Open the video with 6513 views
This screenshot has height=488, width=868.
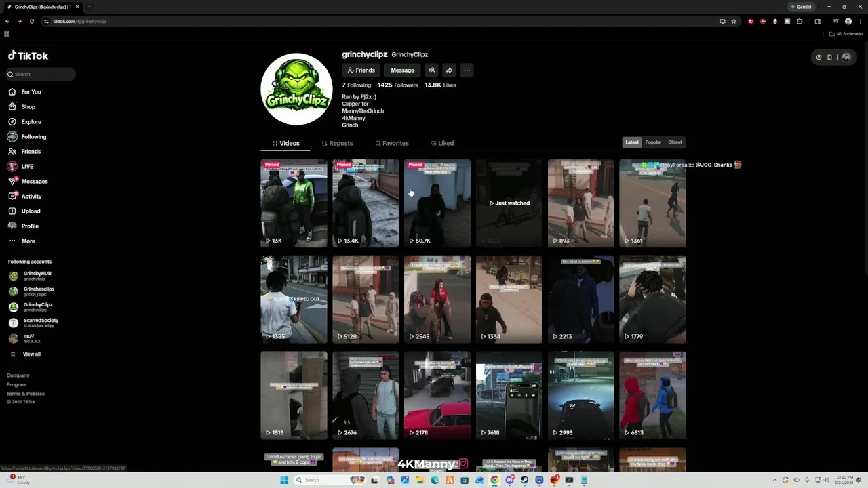coord(653,396)
